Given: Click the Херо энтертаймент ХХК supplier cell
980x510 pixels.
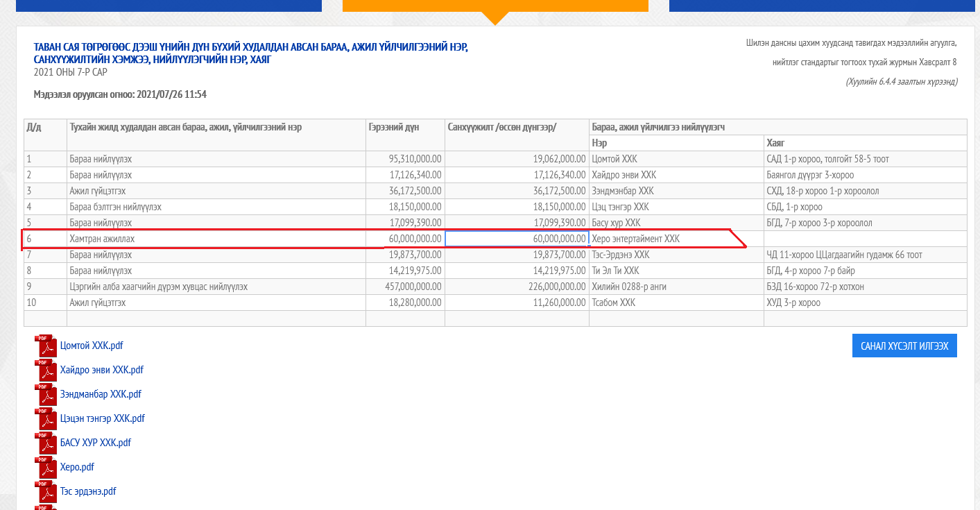Looking at the screenshot, I should [676, 239].
